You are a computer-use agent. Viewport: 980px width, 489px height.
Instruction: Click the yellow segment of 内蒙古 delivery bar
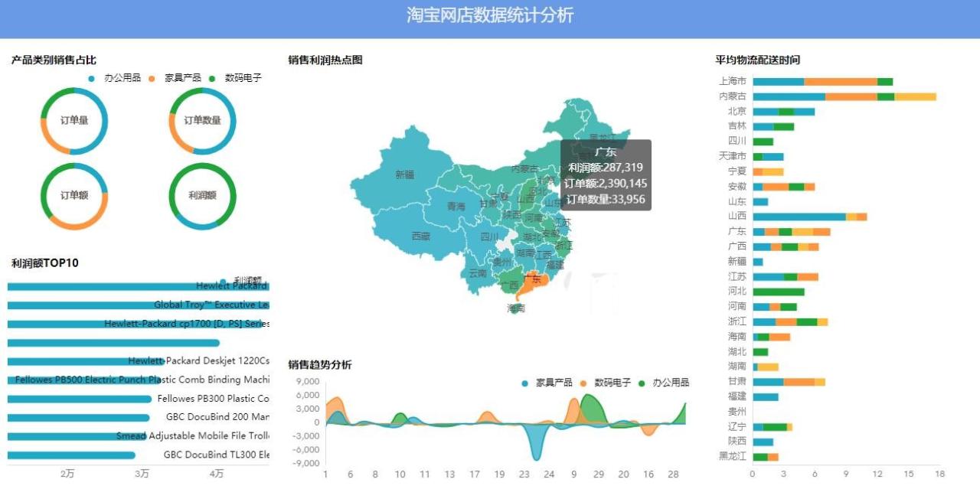915,96
